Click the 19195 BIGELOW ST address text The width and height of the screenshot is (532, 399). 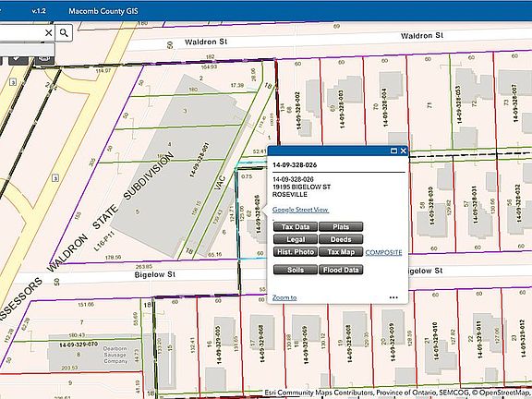pyautogui.click(x=302, y=187)
